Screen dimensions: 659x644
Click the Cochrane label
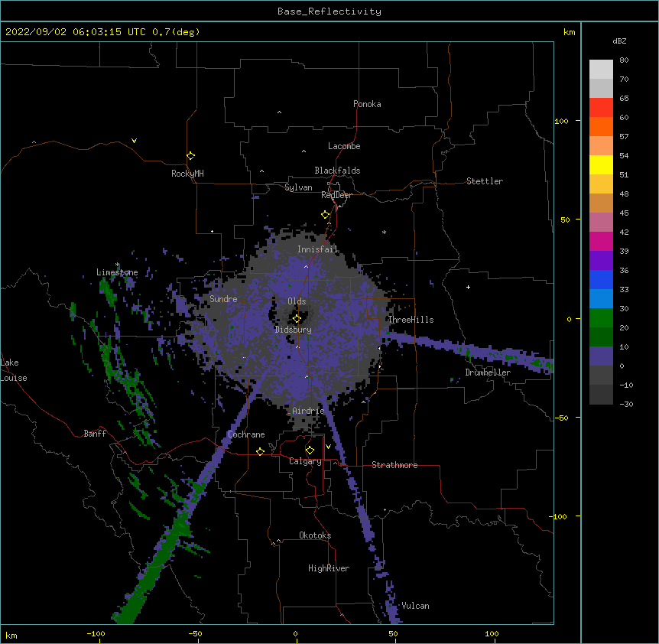pyautogui.click(x=246, y=434)
